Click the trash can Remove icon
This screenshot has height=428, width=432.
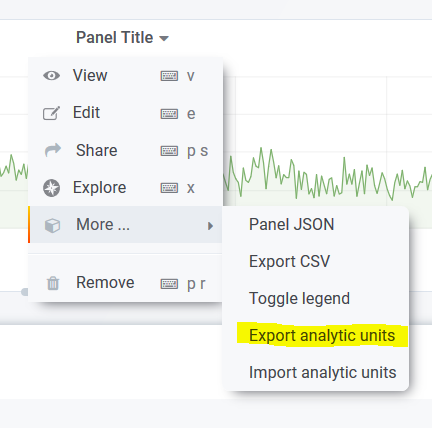coord(53,283)
